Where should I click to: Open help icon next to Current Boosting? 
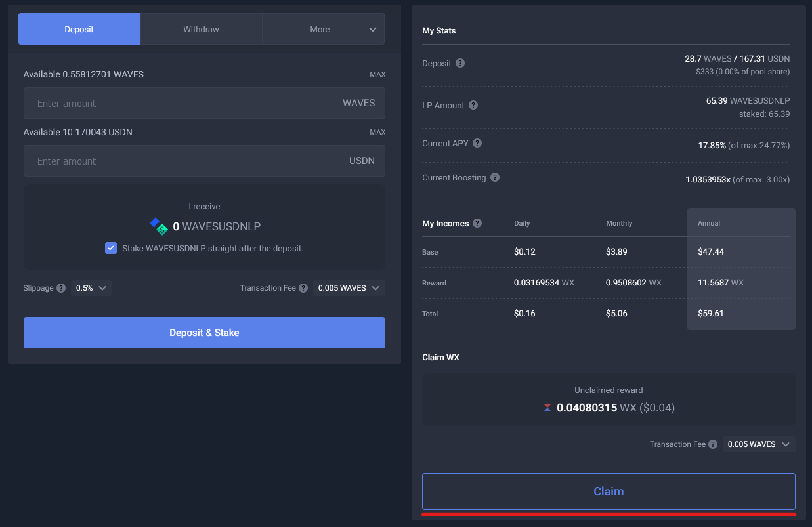click(x=495, y=177)
